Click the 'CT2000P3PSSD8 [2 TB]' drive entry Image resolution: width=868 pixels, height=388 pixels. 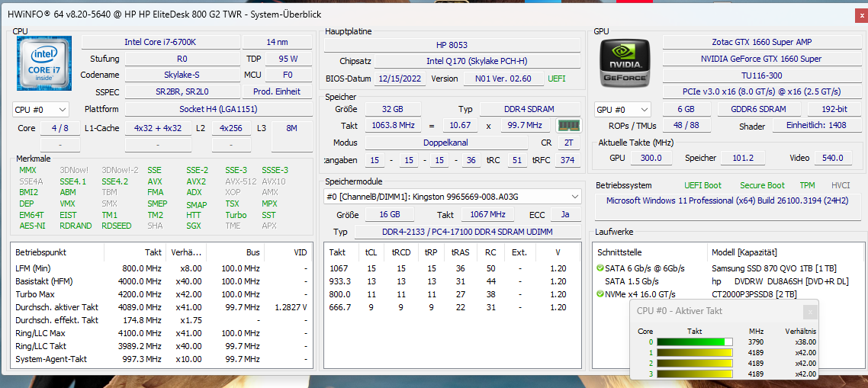click(754, 294)
